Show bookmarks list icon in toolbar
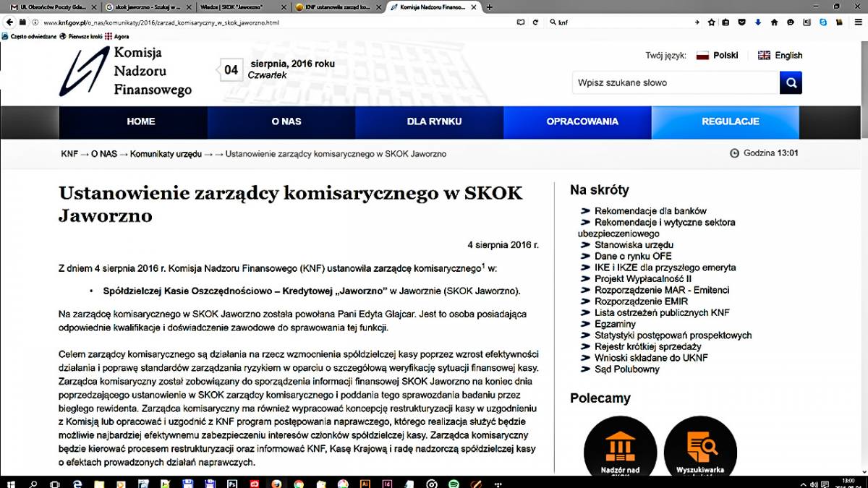The image size is (868, 488). (727, 22)
